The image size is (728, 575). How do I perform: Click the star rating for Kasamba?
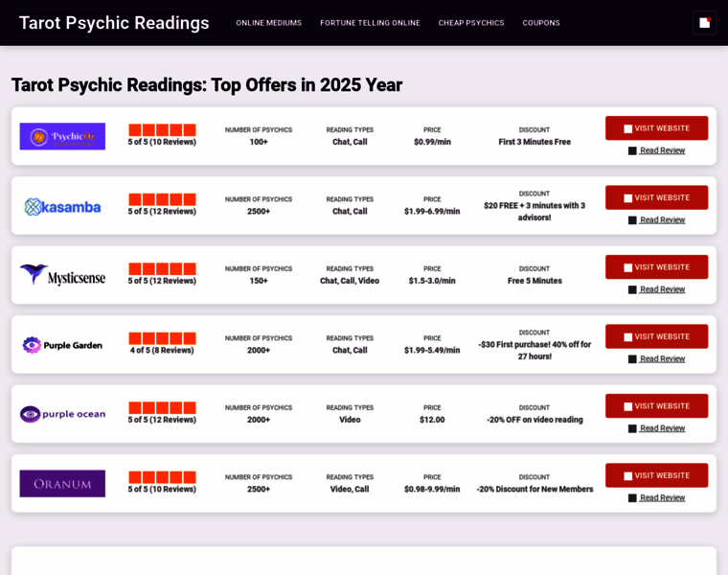pos(162,199)
